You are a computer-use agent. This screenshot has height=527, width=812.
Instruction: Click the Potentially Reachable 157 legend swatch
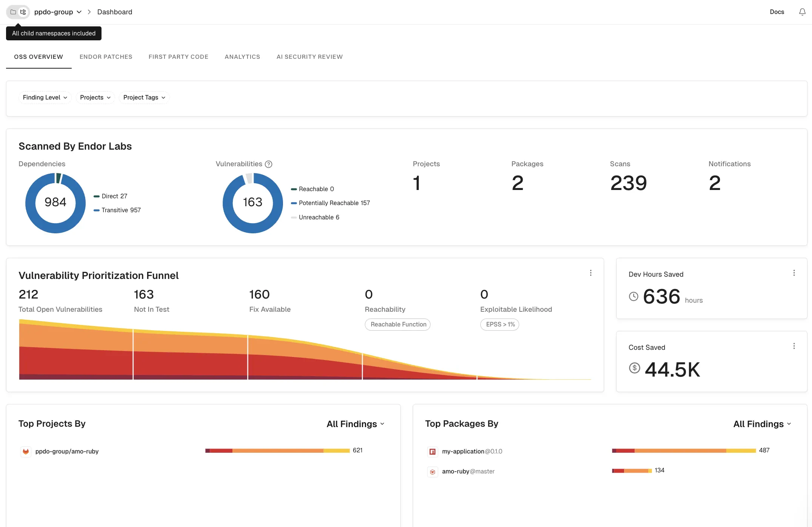pos(294,203)
